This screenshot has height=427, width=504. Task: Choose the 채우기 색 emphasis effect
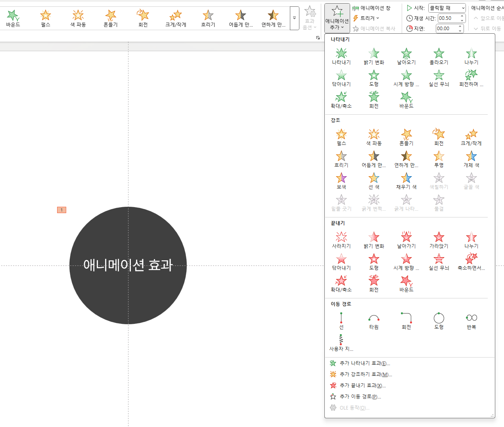point(406,181)
